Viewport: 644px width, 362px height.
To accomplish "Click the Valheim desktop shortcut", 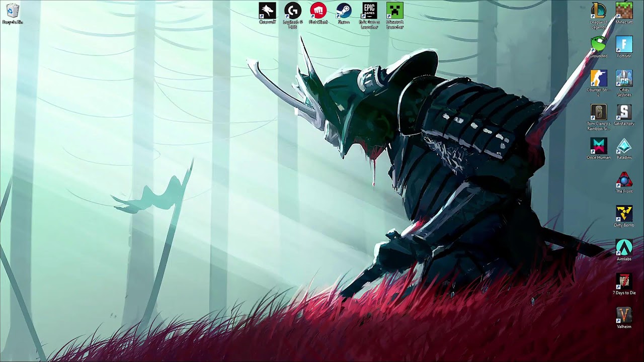I will [624, 315].
